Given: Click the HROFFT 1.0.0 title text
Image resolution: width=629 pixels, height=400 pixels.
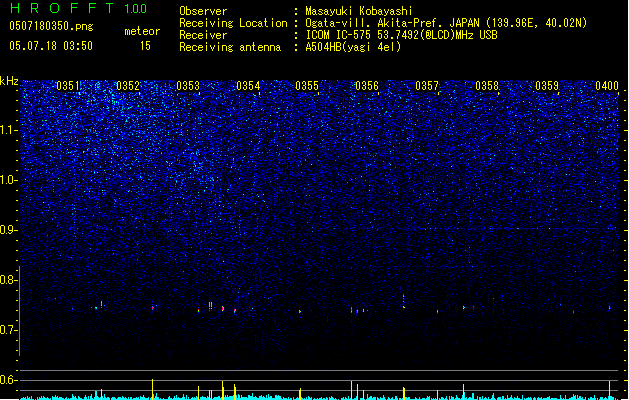Looking at the screenshot, I should (78, 8).
